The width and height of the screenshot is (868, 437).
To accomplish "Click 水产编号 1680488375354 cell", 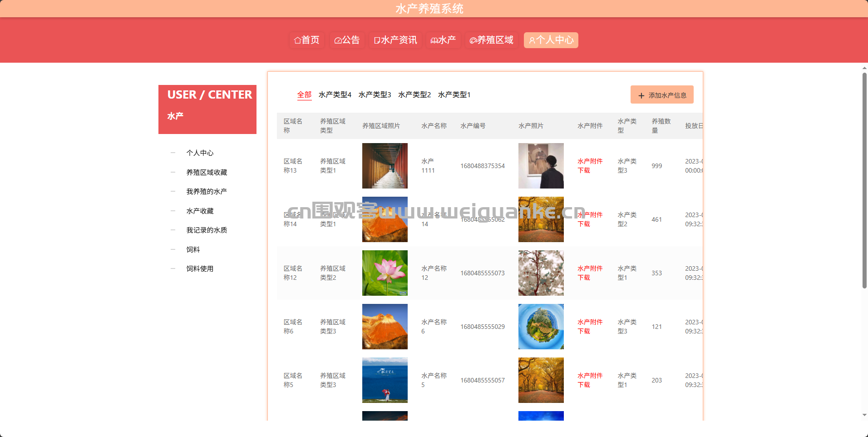I will (483, 166).
